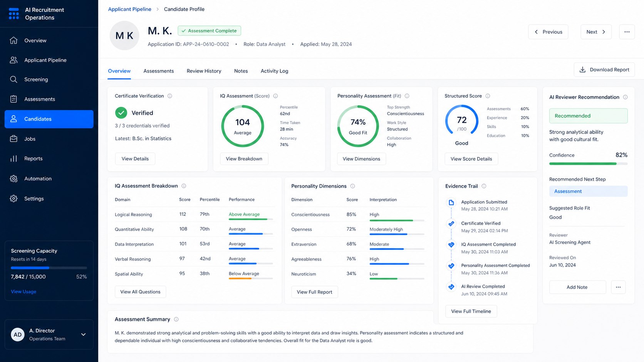Expand the A. Director account chevron
This screenshot has height=362, width=644.
pyautogui.click(x=83, y=334)
